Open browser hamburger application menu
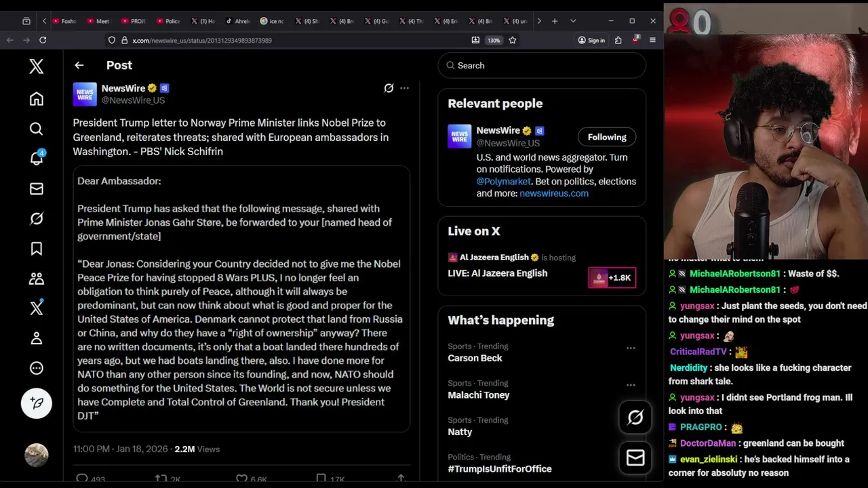 [x=652, y=40]
